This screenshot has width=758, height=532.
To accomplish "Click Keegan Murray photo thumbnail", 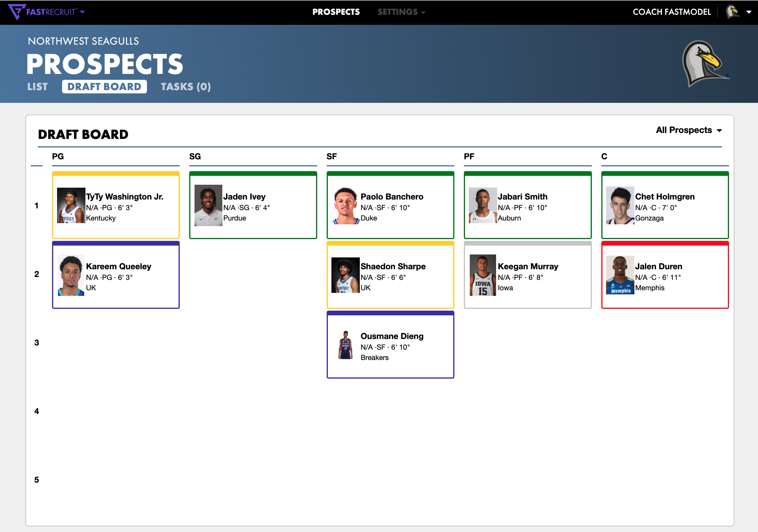I will 483,275.
